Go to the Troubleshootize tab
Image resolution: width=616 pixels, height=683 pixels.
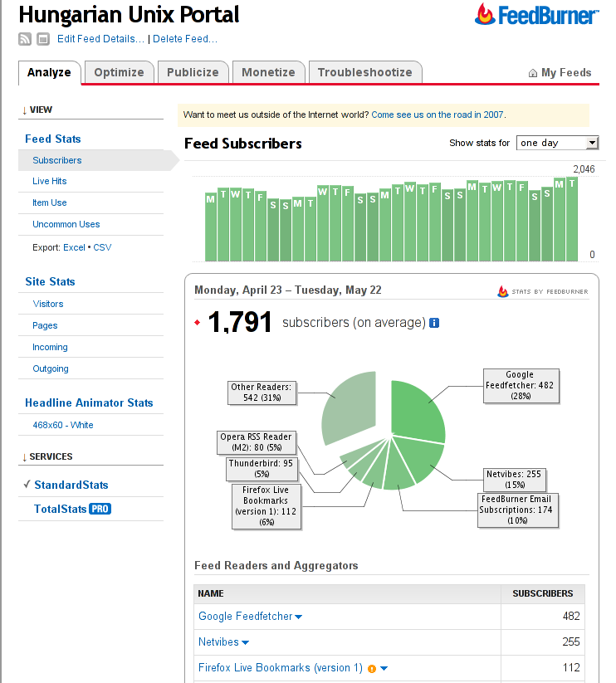[365, 72]
